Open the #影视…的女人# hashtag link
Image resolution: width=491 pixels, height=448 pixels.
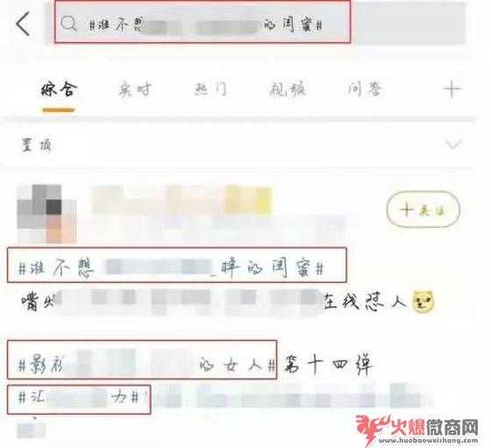coord(147,365)
